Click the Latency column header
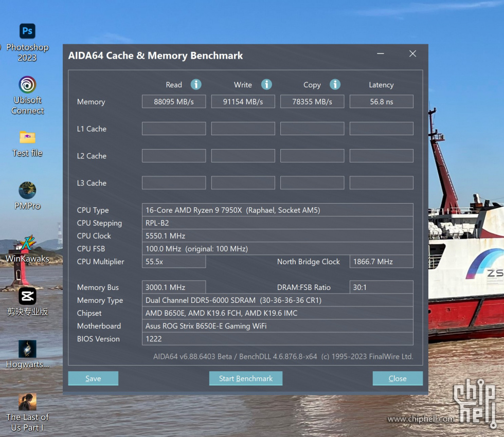 coord(381,85)
